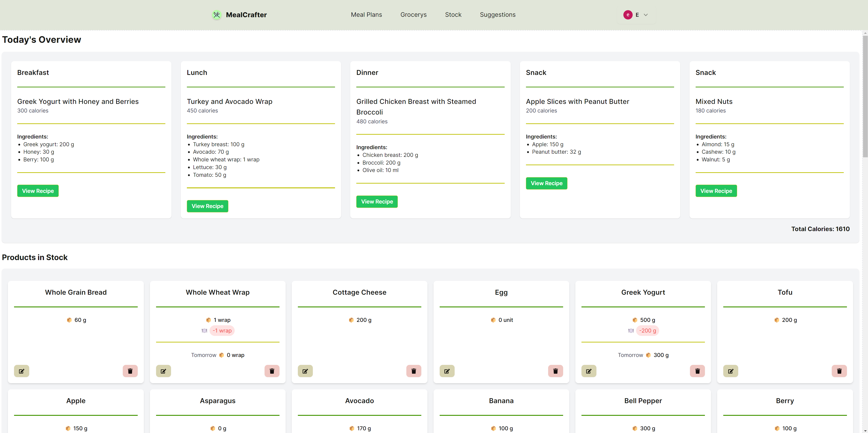View Recipe for Grilled Chicken dinner

[x=377, y=202]
